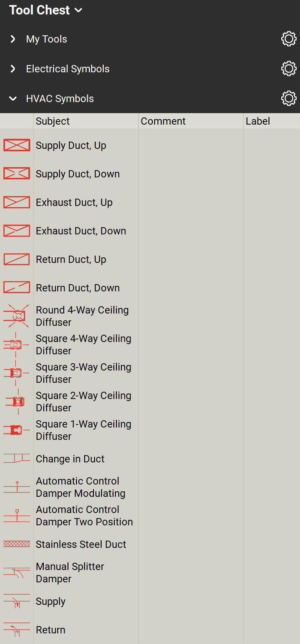The width and height of the screenshot is (300, 644).
Task: Pick the Exhaust Duct, Up symbol icon
Action: click(17, 202)
